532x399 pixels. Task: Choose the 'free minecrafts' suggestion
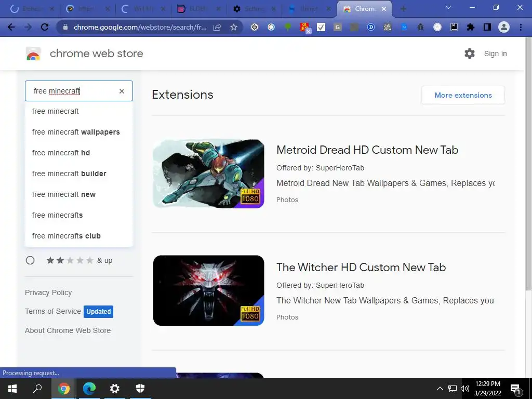tap(79, 215)
